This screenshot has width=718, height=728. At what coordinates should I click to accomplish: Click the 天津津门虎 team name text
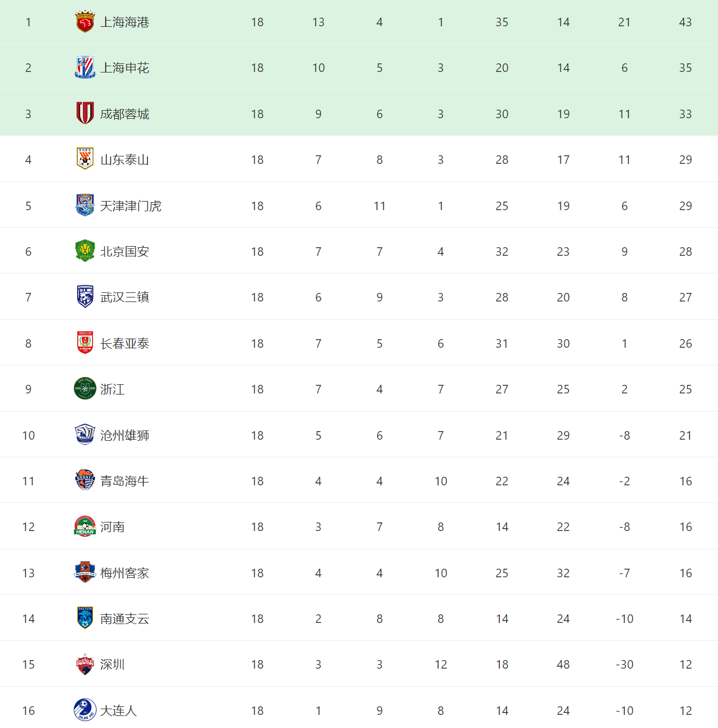tap(131, 206)
